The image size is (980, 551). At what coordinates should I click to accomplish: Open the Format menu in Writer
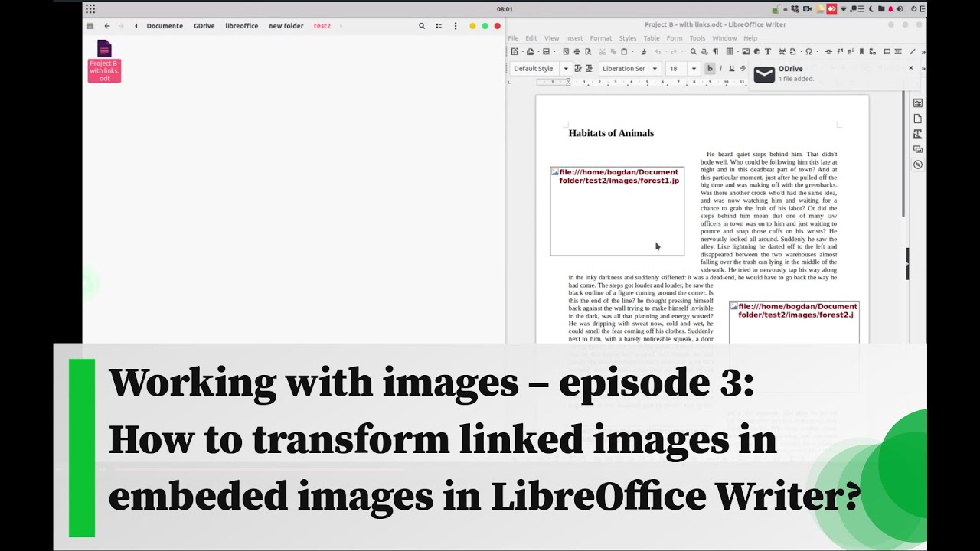click(601, 38)
